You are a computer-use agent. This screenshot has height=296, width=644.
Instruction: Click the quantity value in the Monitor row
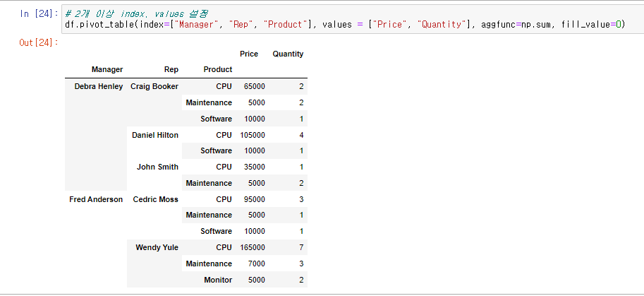[x=301, y=280]
